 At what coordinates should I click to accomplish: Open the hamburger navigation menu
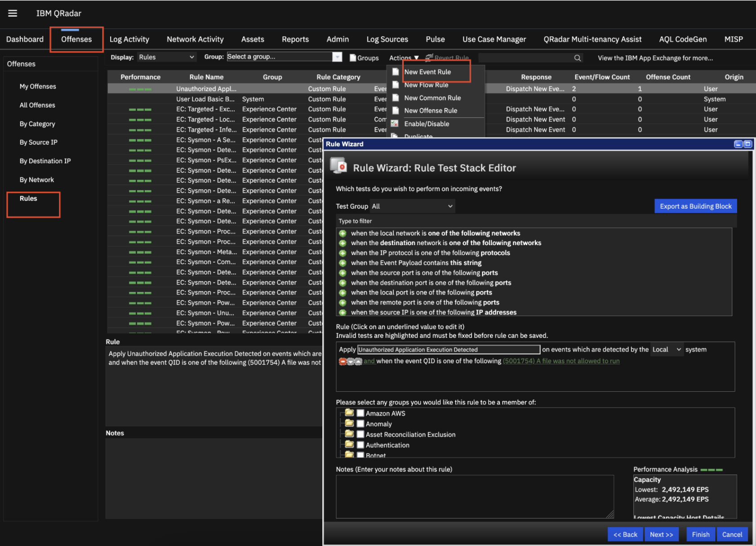(x=12, y=13)
